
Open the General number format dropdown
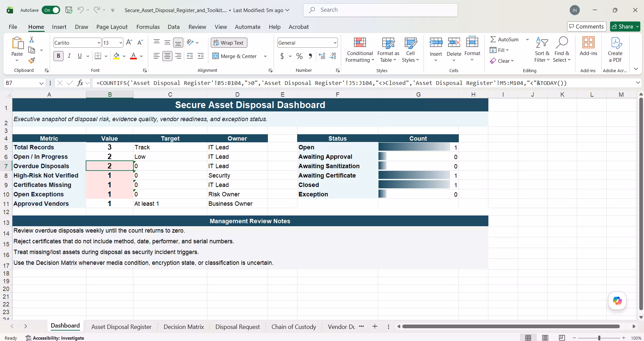(335, 43)
